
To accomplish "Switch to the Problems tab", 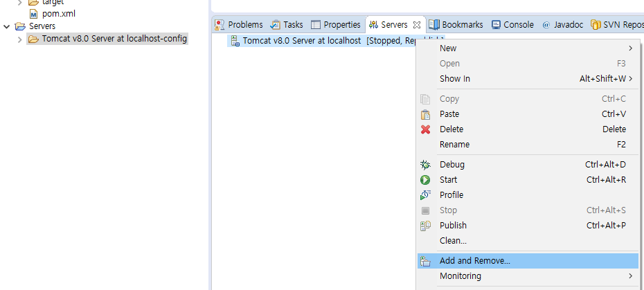I will point(240,24).
